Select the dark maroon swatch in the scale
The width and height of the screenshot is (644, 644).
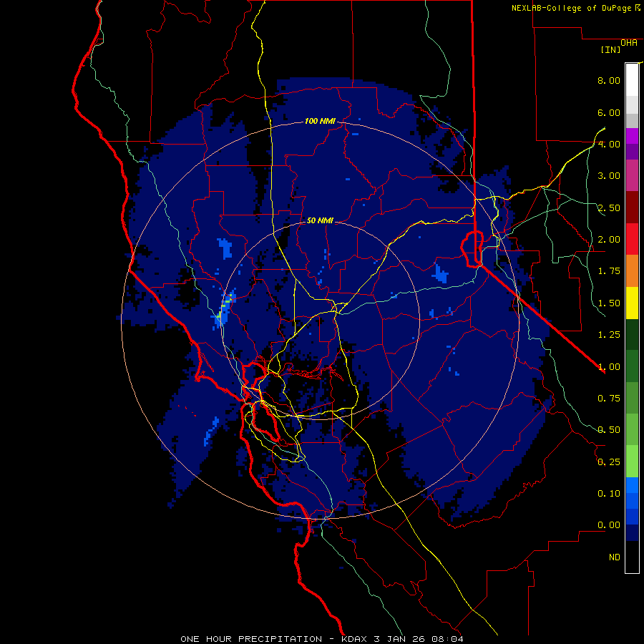click(632, 208)
